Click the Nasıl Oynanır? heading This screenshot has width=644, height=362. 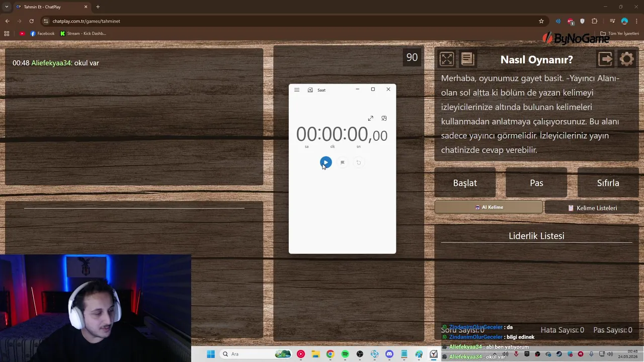point(536,59)
